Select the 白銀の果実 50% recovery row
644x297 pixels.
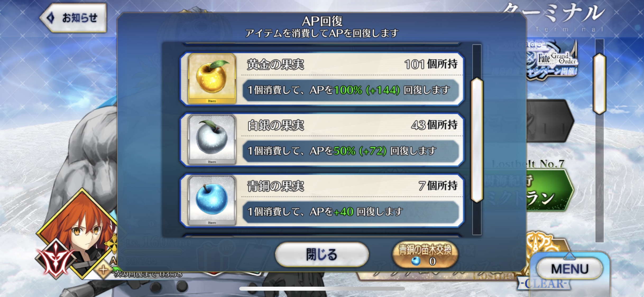click(x=322, y=140)
